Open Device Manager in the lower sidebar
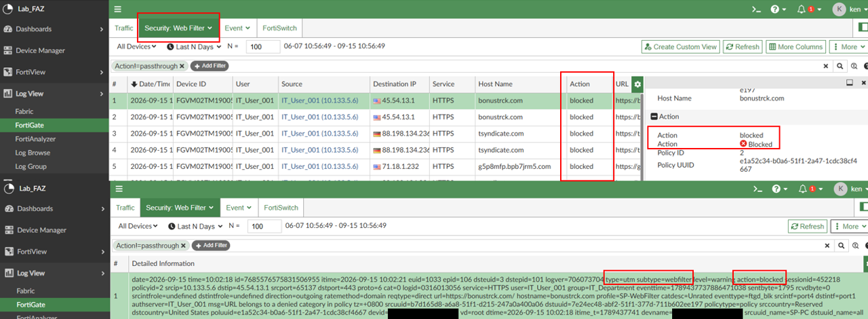 [54, 230]
